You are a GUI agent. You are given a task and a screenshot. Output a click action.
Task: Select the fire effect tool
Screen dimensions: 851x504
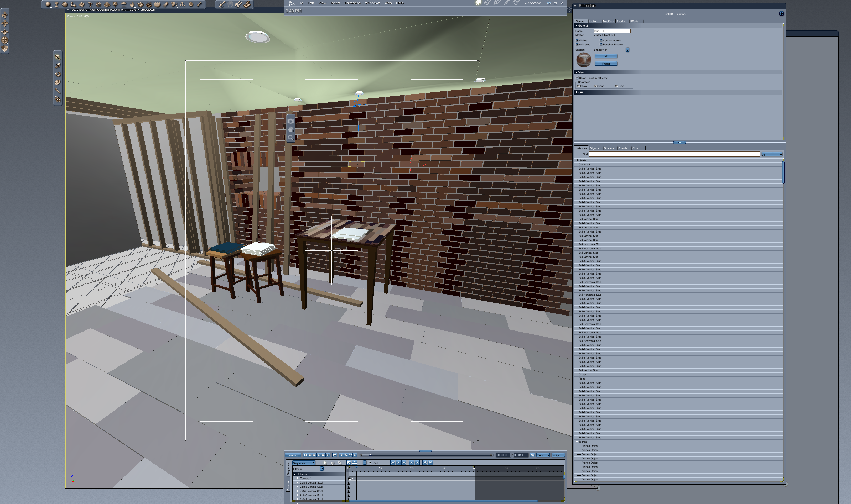coord(132,4)
